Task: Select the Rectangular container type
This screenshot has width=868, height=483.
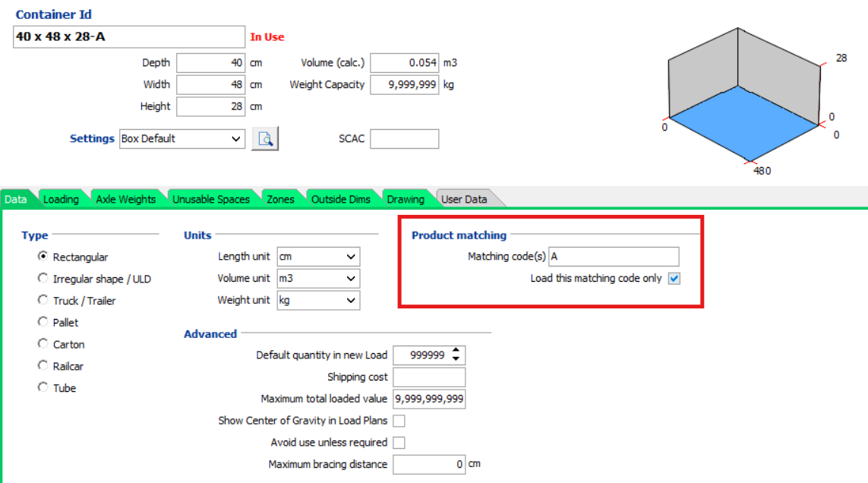Action: [x=43, y=257]
